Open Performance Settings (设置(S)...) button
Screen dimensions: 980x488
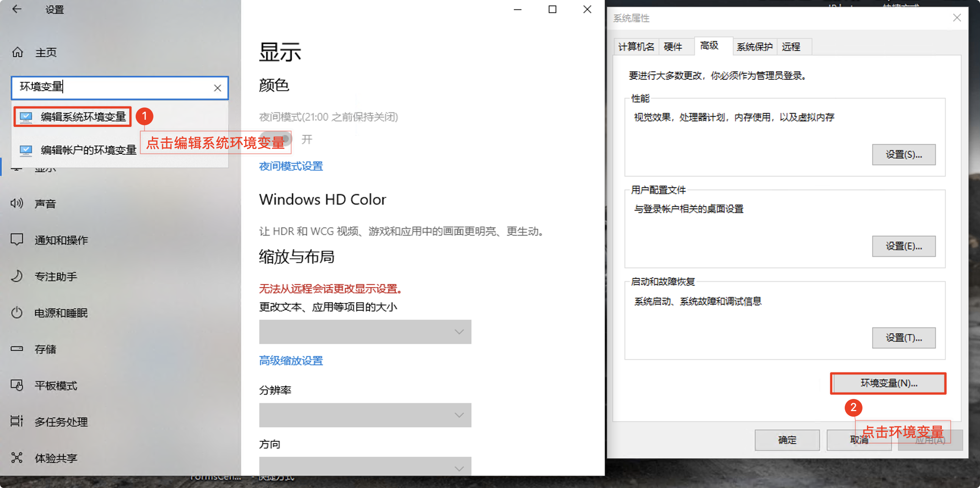point(903,155)
